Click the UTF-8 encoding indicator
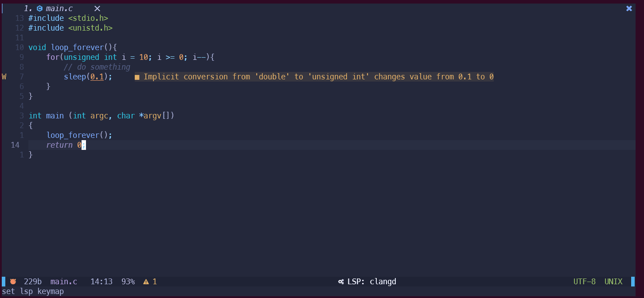The height and width of the screenshot is (298, 644). click(584, 282)
